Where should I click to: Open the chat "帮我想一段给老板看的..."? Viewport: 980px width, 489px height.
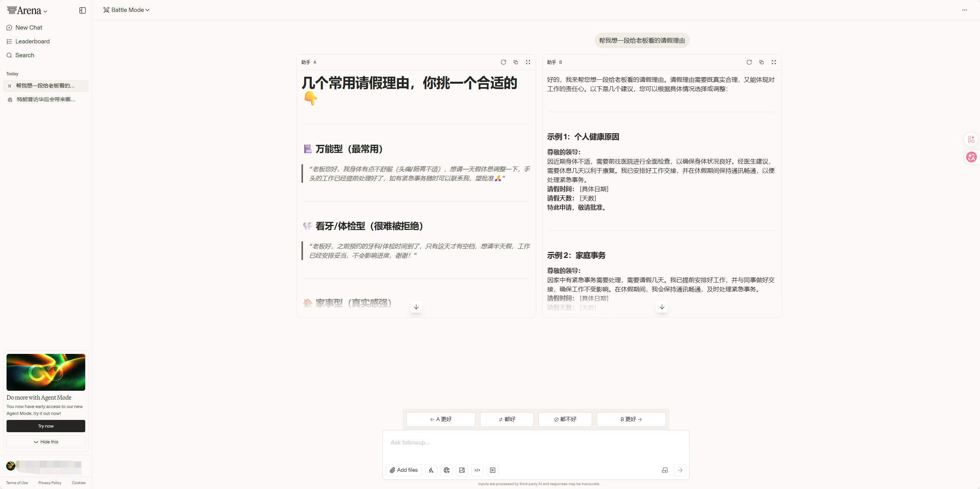[x=46, y=86]
